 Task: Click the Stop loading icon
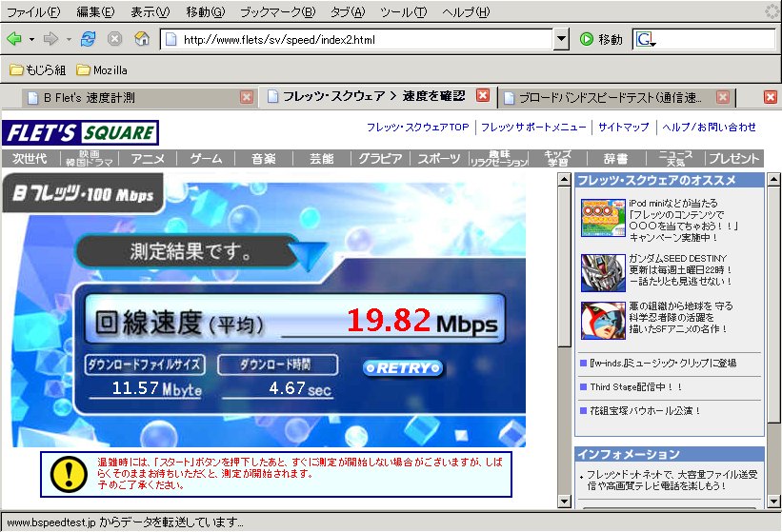coord(115,39)
